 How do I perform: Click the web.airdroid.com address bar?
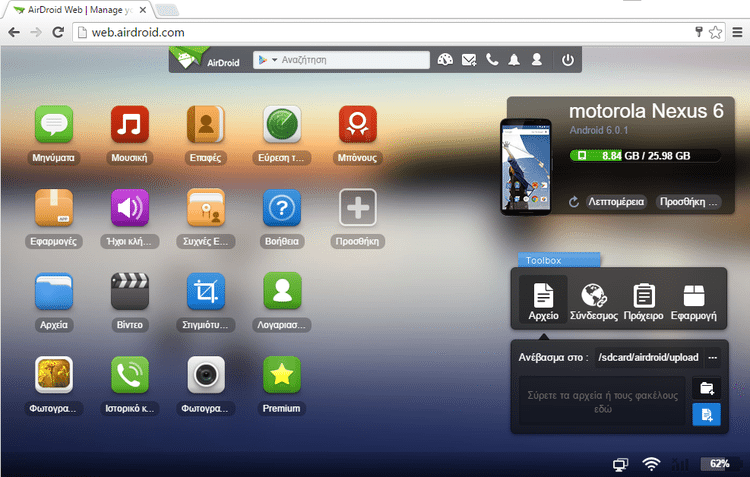[383, 32]
